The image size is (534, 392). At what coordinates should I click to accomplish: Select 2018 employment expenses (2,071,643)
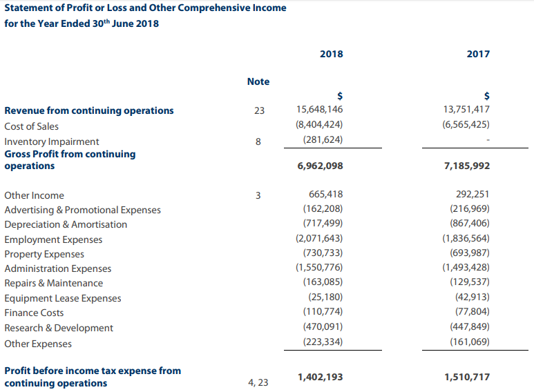coord(319,238)
